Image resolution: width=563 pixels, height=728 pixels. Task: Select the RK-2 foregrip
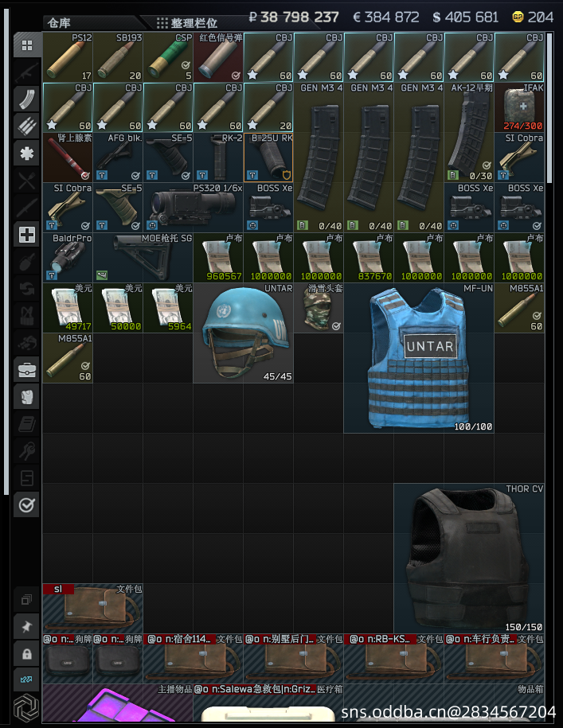pos(218,158)
